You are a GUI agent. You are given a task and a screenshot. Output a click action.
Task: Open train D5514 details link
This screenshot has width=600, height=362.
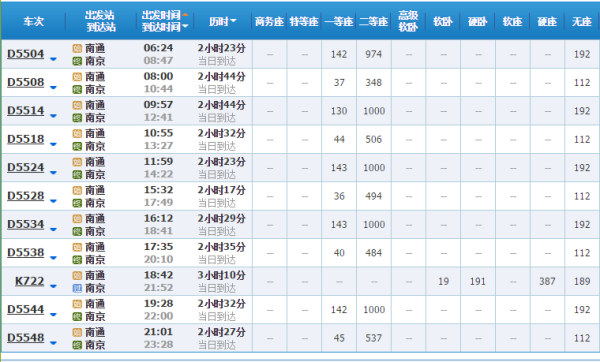click(26, 111)
